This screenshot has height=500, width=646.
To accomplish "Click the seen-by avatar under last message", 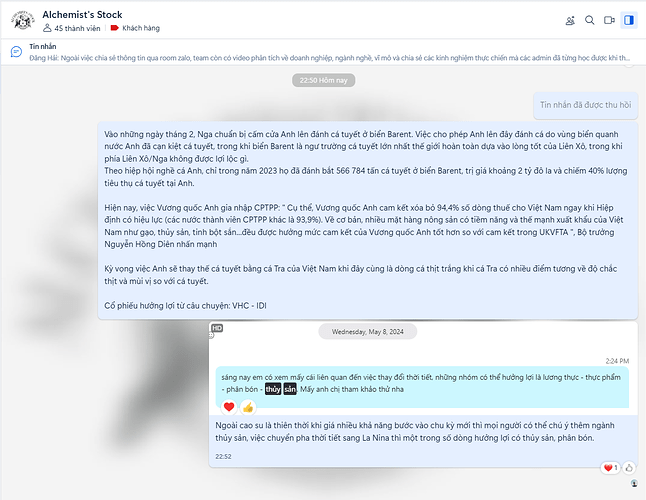I will 634,484.
